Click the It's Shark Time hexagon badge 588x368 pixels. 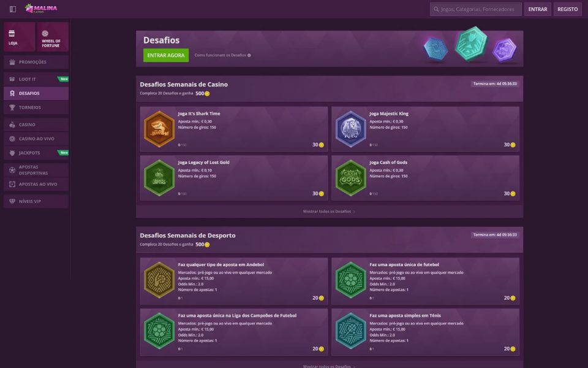point(159,129)
